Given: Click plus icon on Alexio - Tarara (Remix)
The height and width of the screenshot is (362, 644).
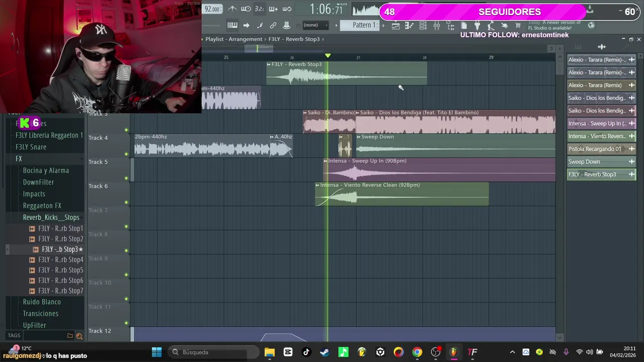Looking at the screenshot, I should 631,85.
